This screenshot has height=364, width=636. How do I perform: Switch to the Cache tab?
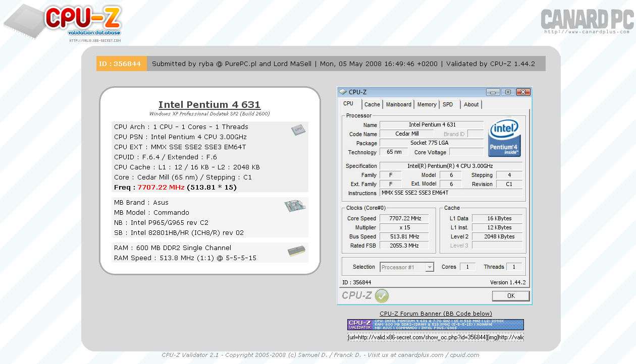373,104
